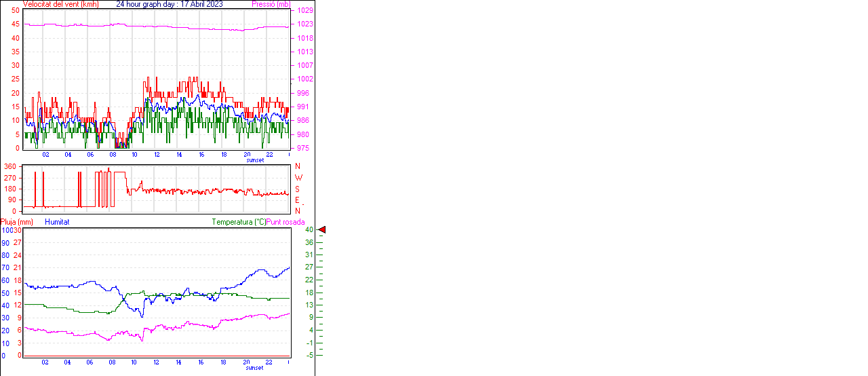
Task: Click the 'W' compass label on the direction chart
Action: 298,178
